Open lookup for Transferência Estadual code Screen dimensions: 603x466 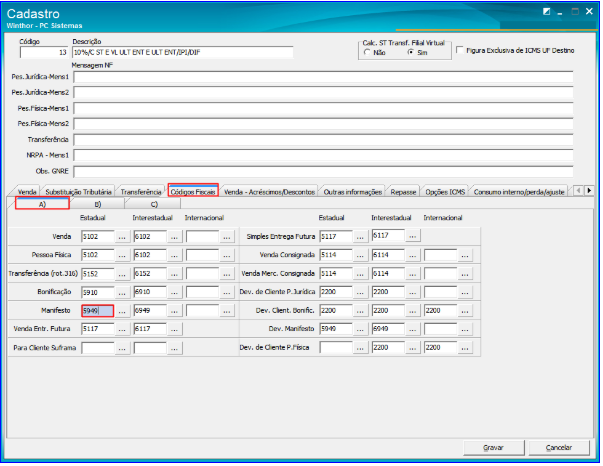coord(122,274)
